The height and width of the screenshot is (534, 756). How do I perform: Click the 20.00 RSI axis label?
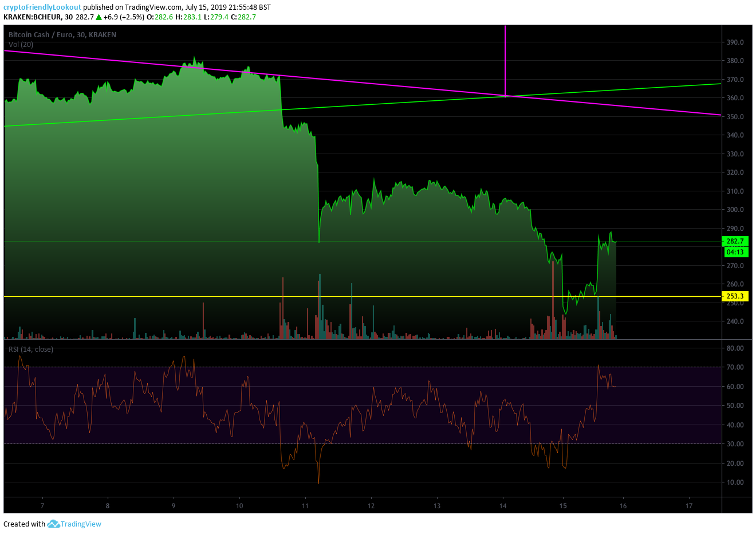point(735,464)
